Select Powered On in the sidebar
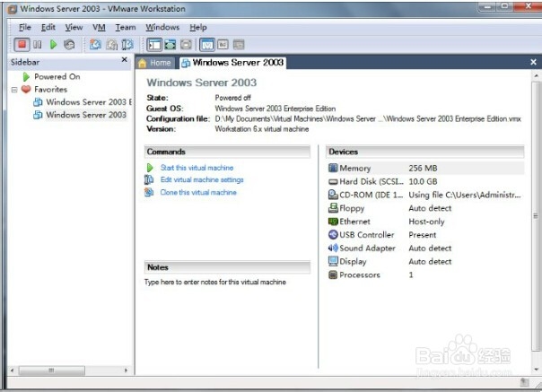This screenshot has width=542, height=392. [x=57, y=77]
